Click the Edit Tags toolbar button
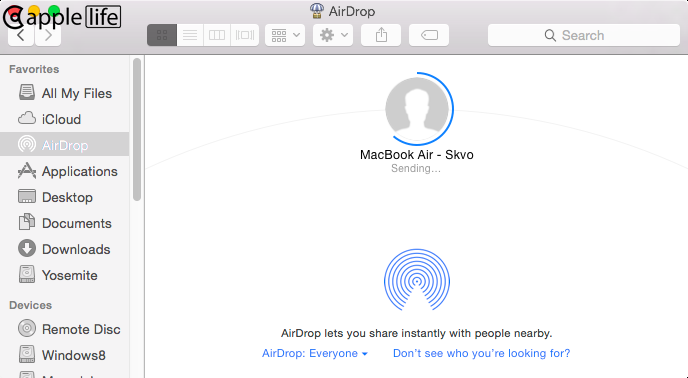This screenshot has width=688, height=378. click(x=429, y=35)
